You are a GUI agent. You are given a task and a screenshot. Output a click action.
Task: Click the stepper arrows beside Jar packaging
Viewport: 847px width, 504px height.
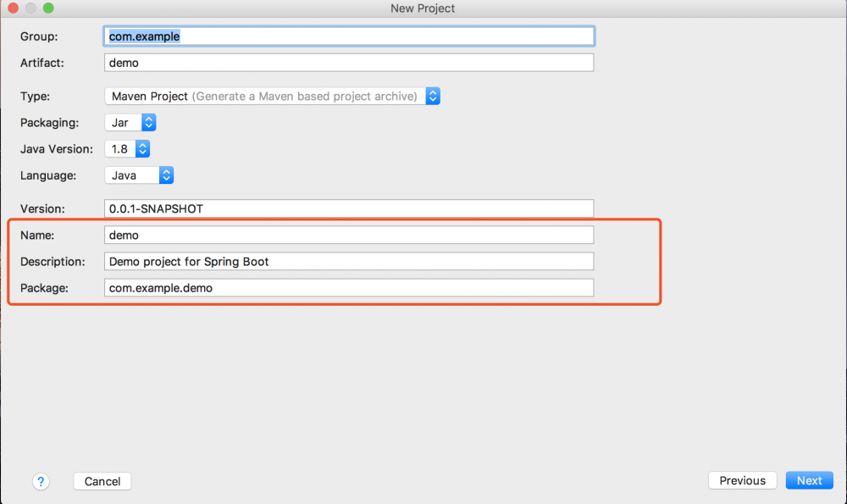point(148,122)
